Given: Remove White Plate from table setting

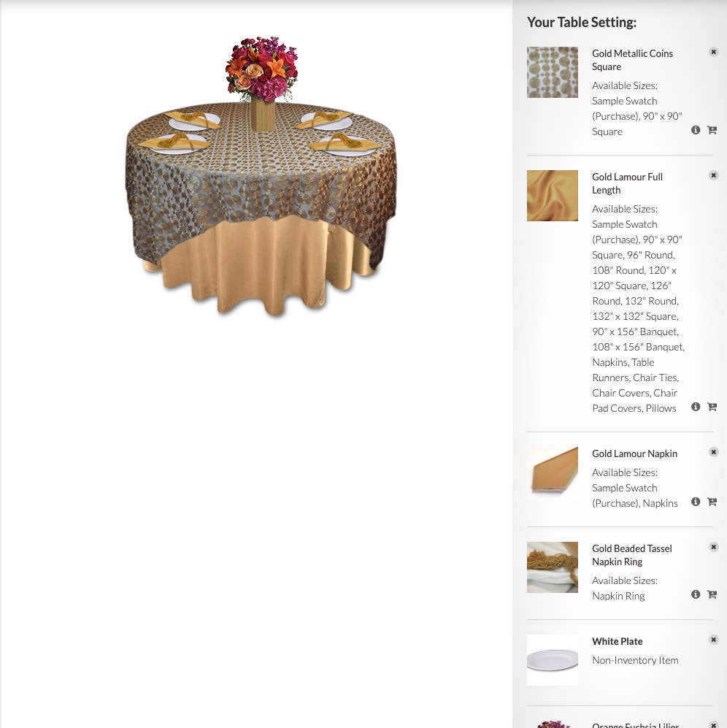Looking at the screenshot, I should point(714,640).
